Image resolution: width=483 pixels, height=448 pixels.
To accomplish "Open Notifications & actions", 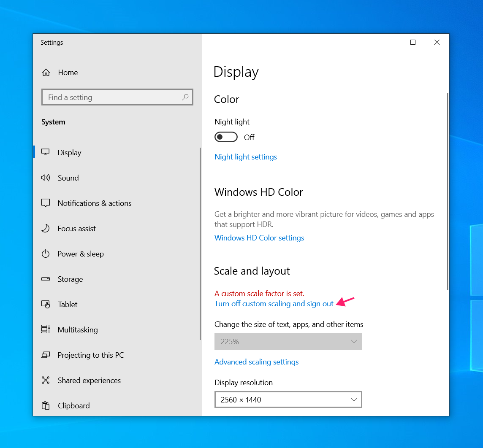I will pyautogui.click(x=117, y=203).
